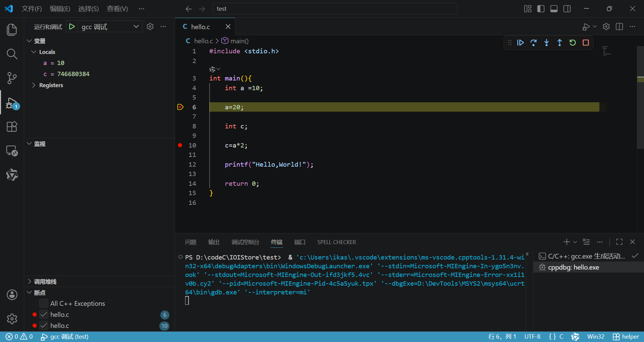The image size is (644, 342).
Task: Close the hello.c editor tab
Action: (228, 26)
